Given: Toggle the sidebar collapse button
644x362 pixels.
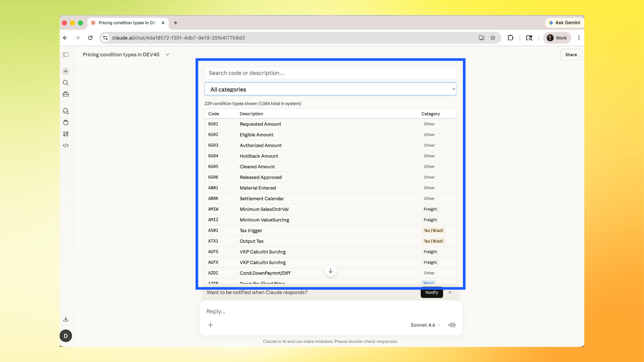Looking at the screenshot, I should (66, 54).
